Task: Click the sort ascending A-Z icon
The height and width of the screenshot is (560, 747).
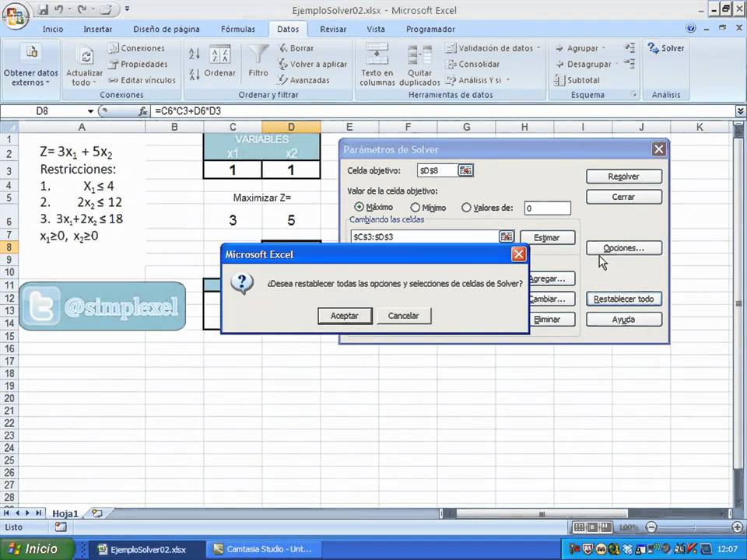Action: pos(195,54)
